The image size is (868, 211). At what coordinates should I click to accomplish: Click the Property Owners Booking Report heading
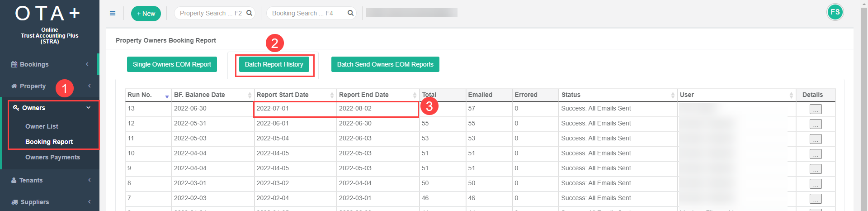click(166, 40)
